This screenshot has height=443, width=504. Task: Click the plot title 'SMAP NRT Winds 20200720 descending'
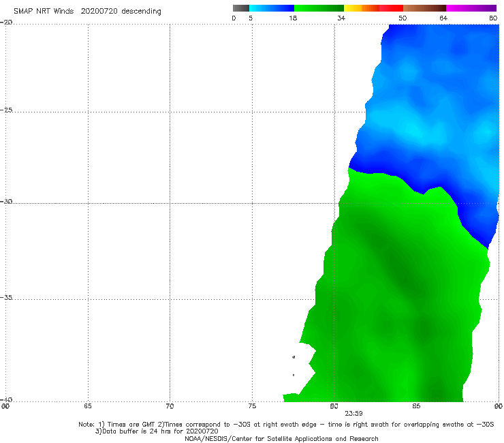point(87,12)
